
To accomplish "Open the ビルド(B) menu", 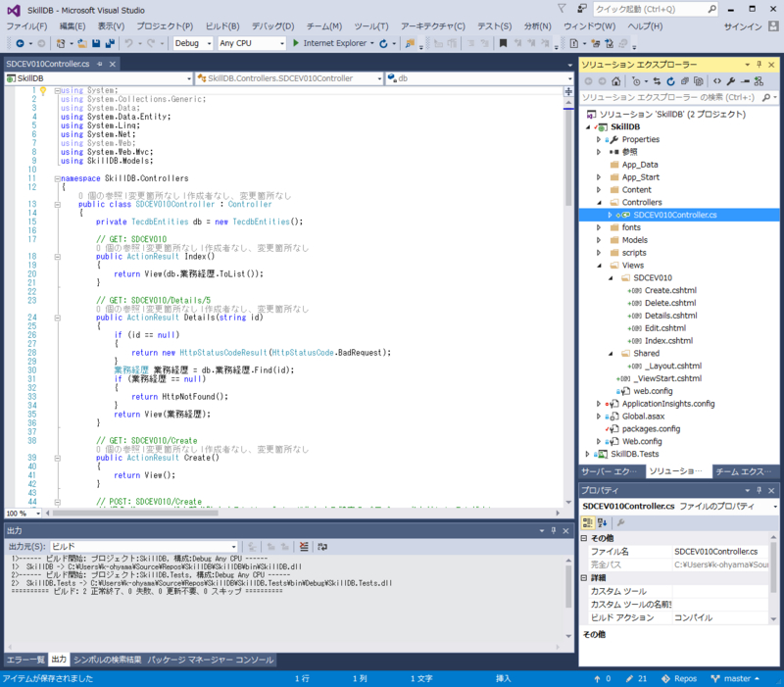I will (x=222, y=26).
